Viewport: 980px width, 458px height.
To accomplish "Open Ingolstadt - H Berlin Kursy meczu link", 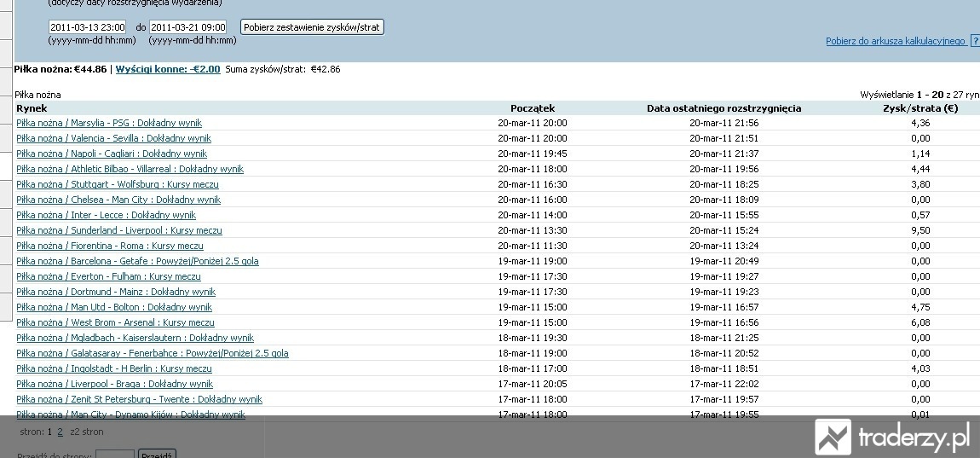I will click(x=113, y=368).
